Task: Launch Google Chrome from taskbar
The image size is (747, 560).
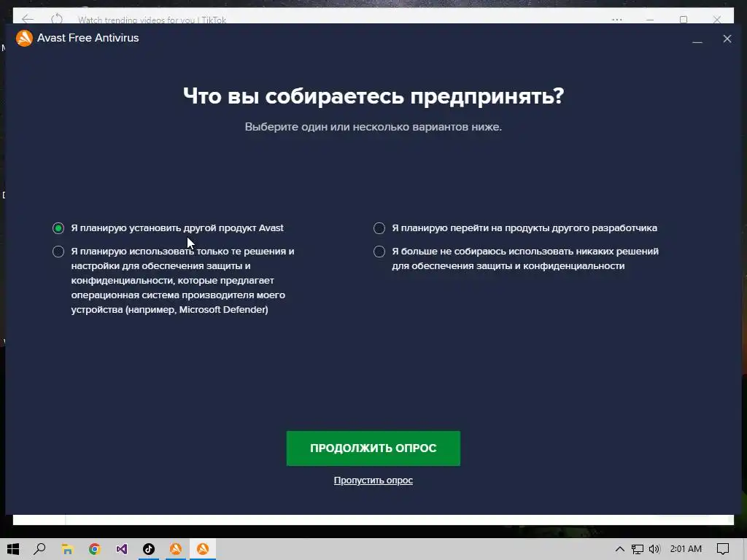Action: click(x=94, y=549)
